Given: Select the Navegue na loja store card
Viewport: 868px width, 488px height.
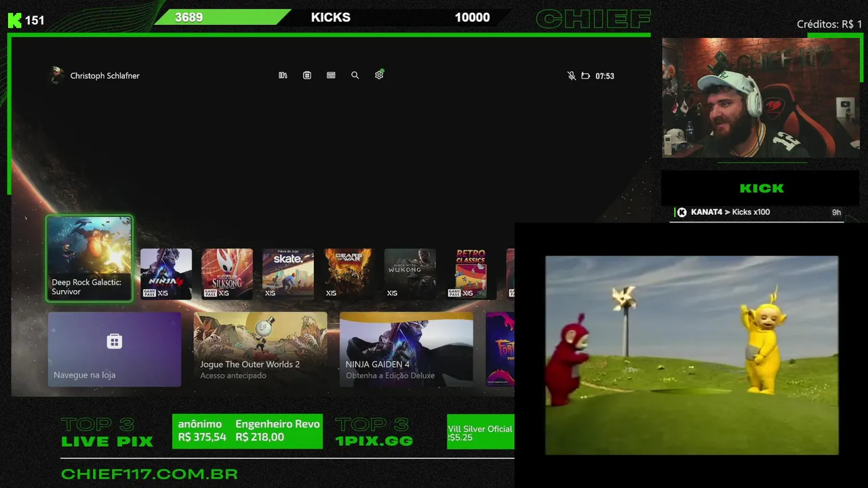Looking at the screenshot, I should [x=115, y=349].
